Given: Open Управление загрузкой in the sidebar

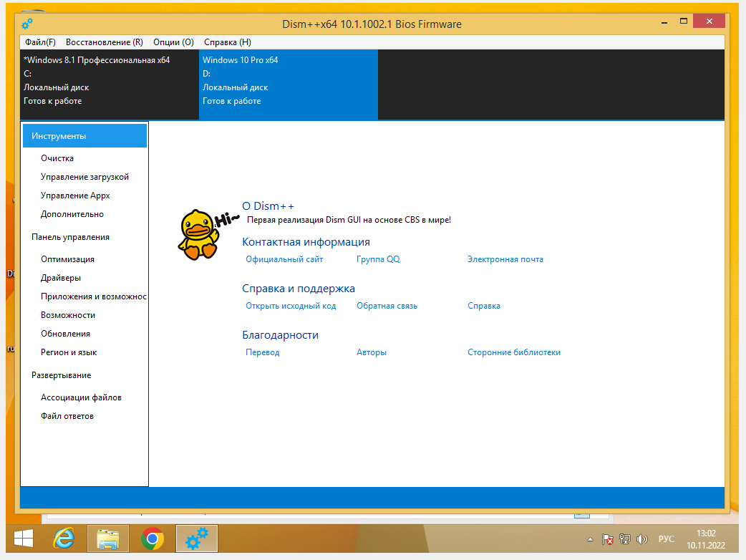Looking at the screenshot, I should 84,177.
